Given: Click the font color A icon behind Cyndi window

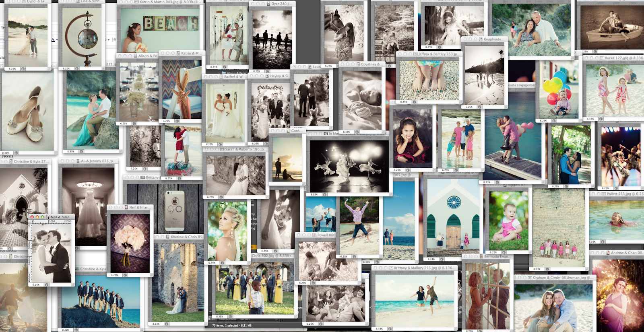Looking at the screenshot, I should (x=53, y=39).
